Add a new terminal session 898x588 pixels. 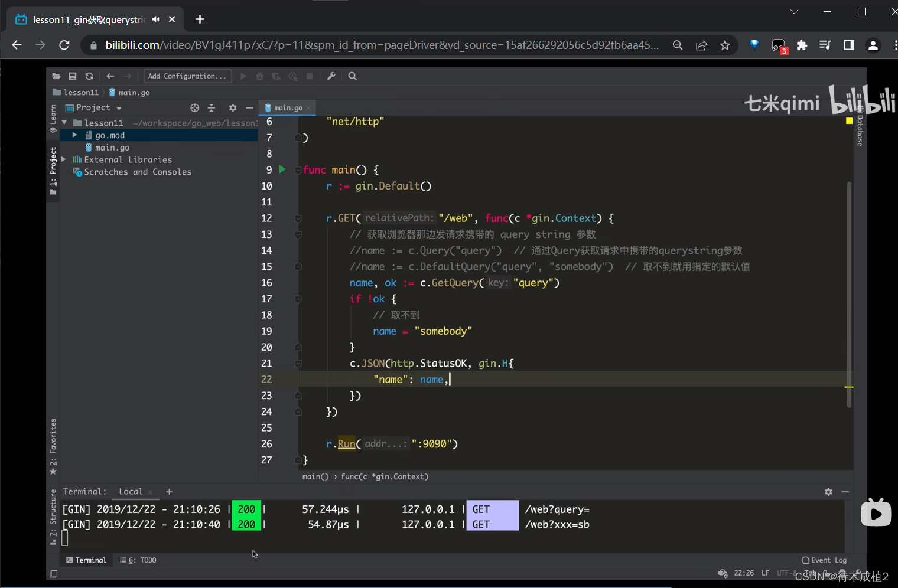click(x=170, y=492)
